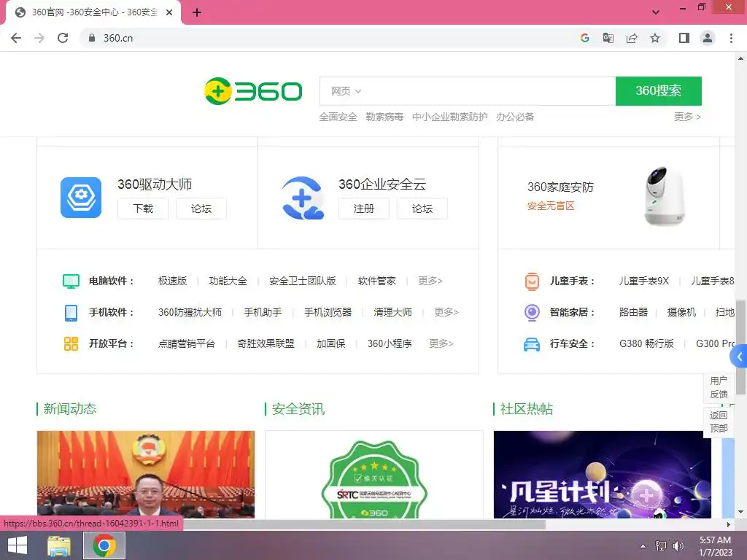Screen dimensions: 747x560
Task: Click the 手机软件 phone icon
Action: [x=71, y=312]
